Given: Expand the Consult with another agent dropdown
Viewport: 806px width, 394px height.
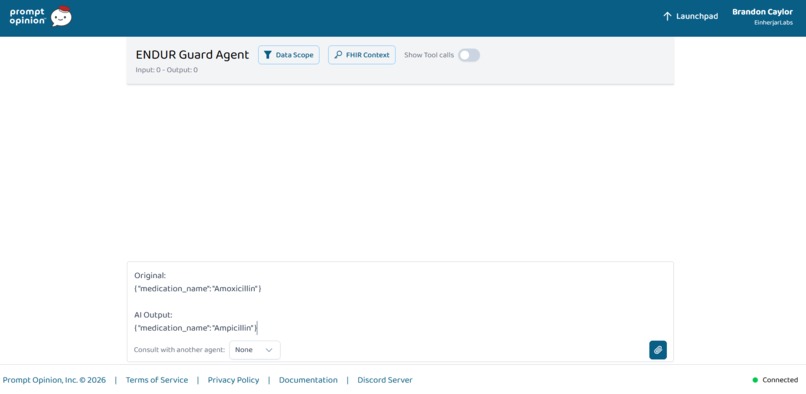Looking at the screenshot, I should coord(255,350).
